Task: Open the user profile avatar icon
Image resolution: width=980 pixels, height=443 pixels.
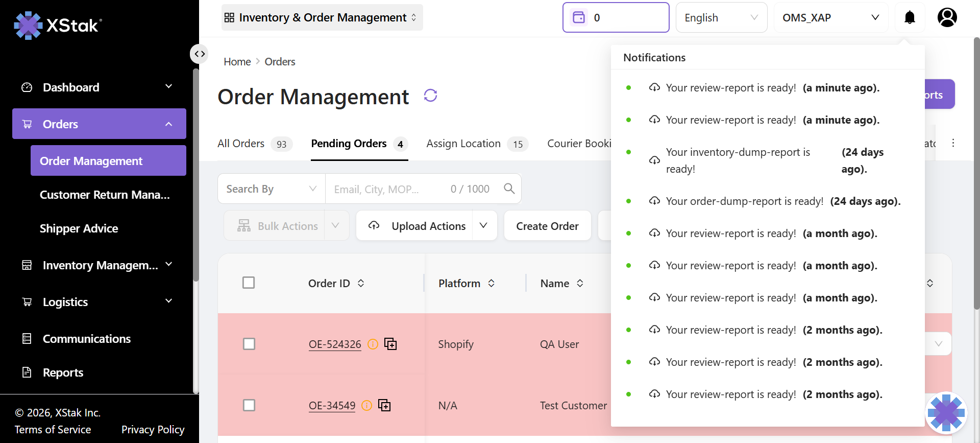Action: pyautogui.click(x=947, y=18)
